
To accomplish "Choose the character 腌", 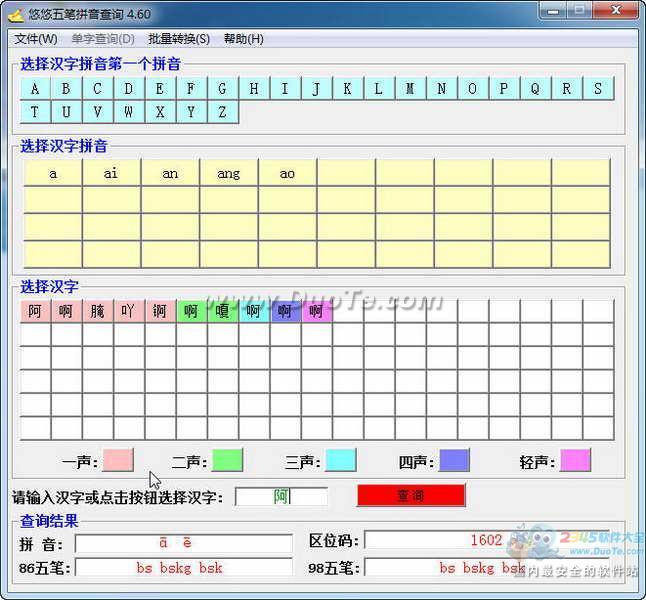I will point(98,311).
